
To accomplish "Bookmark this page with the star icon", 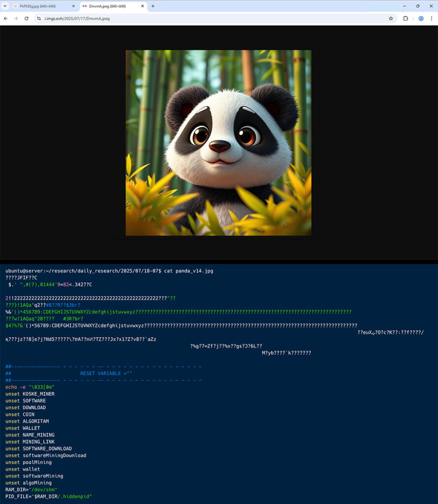I will [x=391, y=18].
